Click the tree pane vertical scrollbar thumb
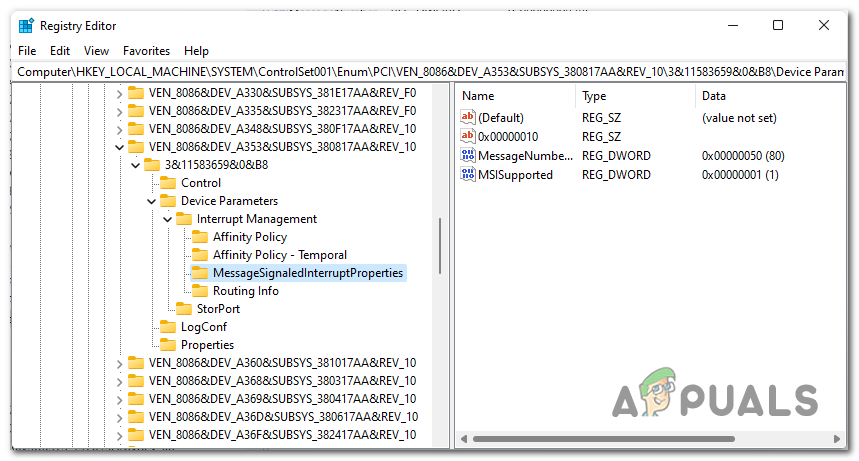This screenshot has width=859, height=461. [439, 246]
